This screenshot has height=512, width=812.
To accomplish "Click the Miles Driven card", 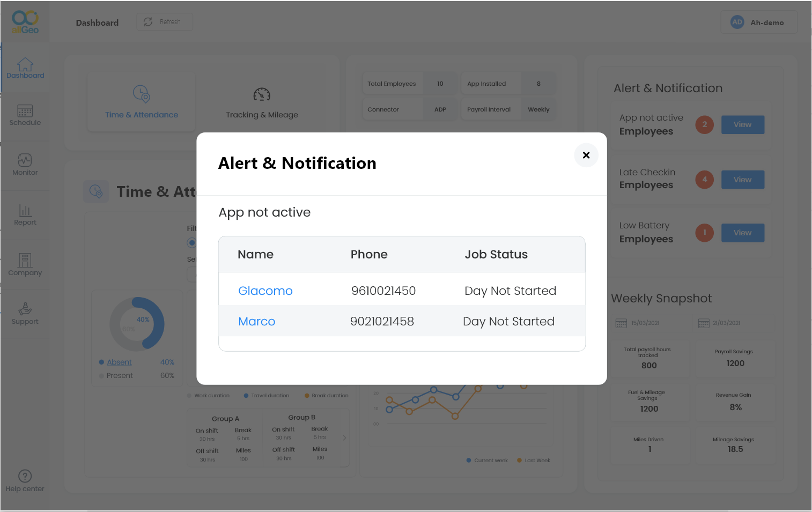I will (649, 445).
